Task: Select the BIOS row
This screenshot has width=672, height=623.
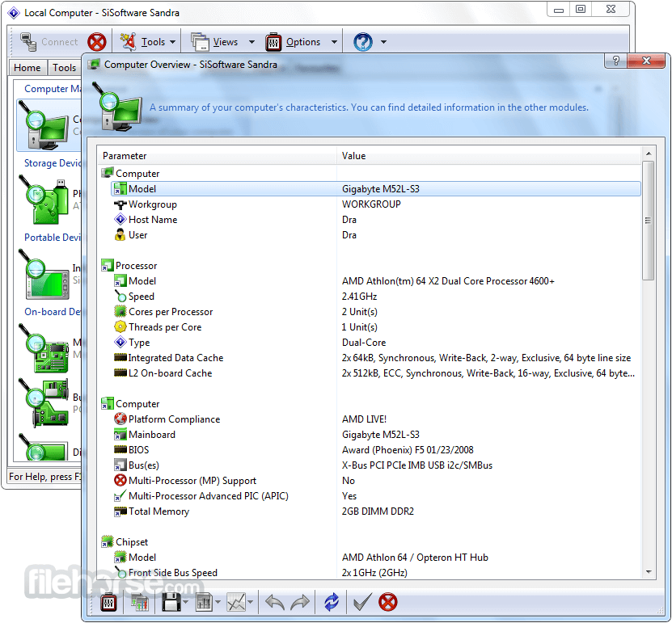Action: click(376, 450)
